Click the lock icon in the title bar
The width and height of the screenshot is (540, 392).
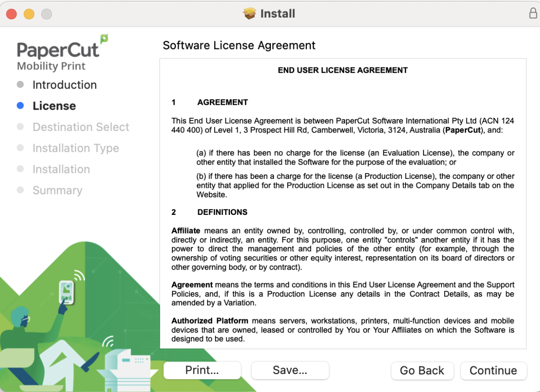pos(533,13)
